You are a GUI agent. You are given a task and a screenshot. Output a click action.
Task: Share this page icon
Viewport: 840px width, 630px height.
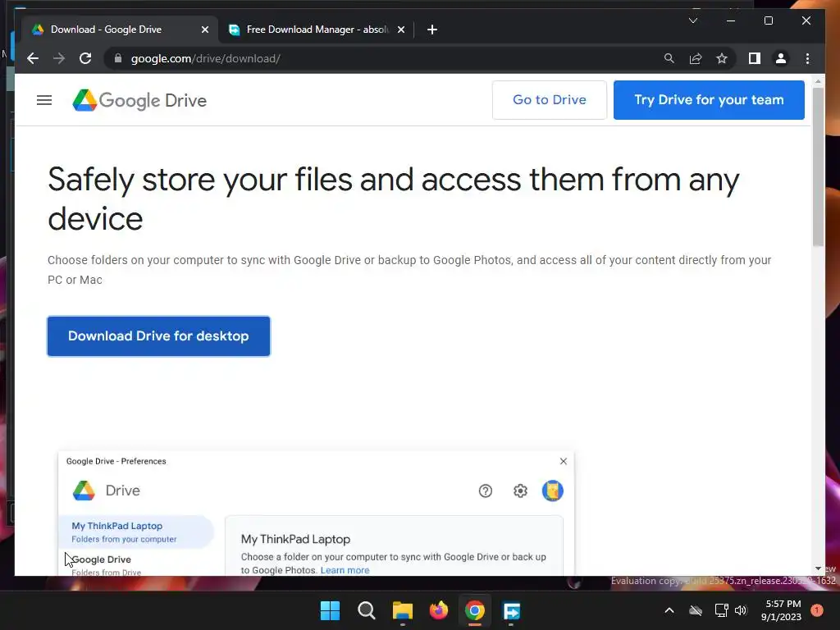pyautogui.click(x=696, y=58)
